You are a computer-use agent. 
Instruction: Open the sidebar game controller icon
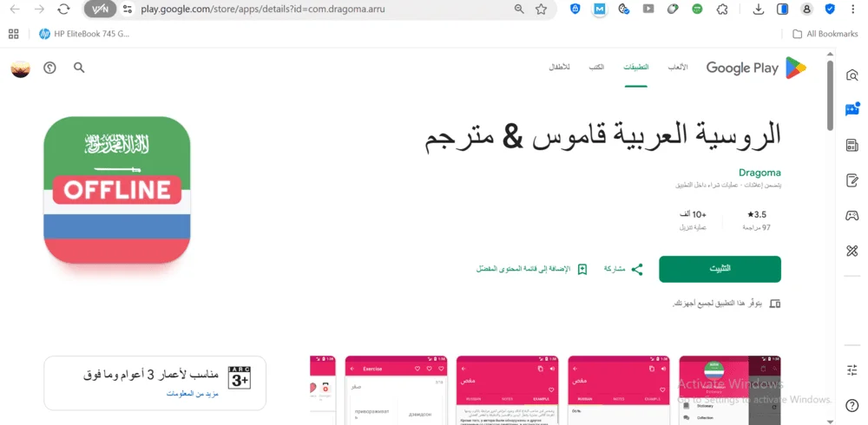(852, 216)
